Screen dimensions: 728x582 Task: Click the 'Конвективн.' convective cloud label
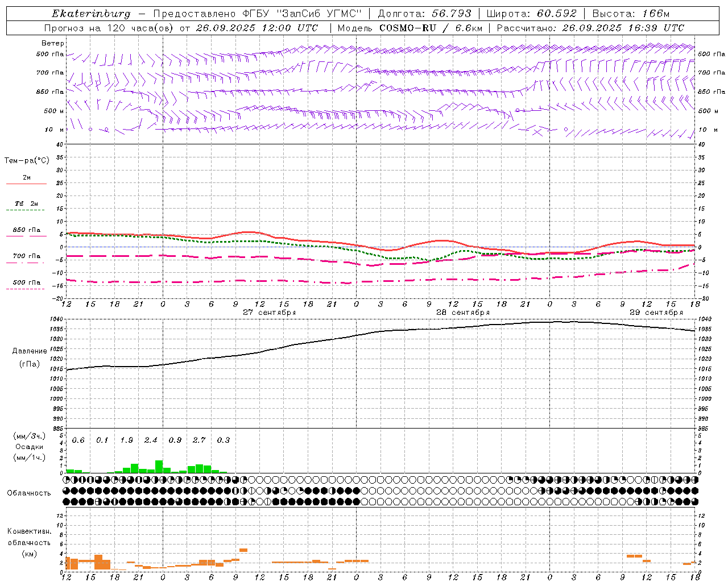point(29,531)
